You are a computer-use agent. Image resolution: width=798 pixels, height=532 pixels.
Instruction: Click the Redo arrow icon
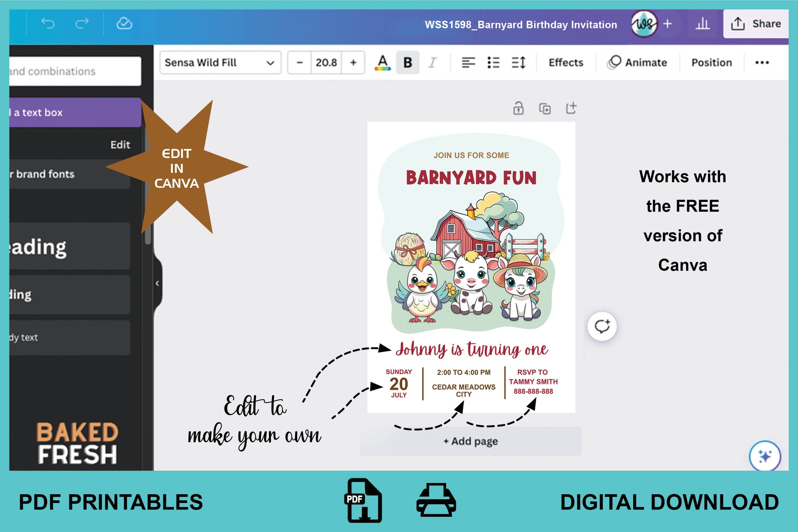tap(82, 24)
